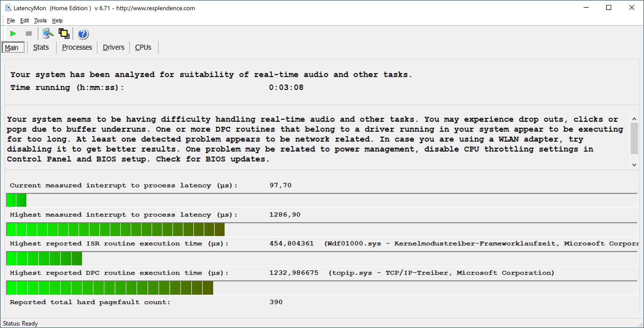Click the copy windows icon in the toolbar
Image resolution: width=644 pixels, height=328 pixels.
pyautogui.click(x=64, y=34)
